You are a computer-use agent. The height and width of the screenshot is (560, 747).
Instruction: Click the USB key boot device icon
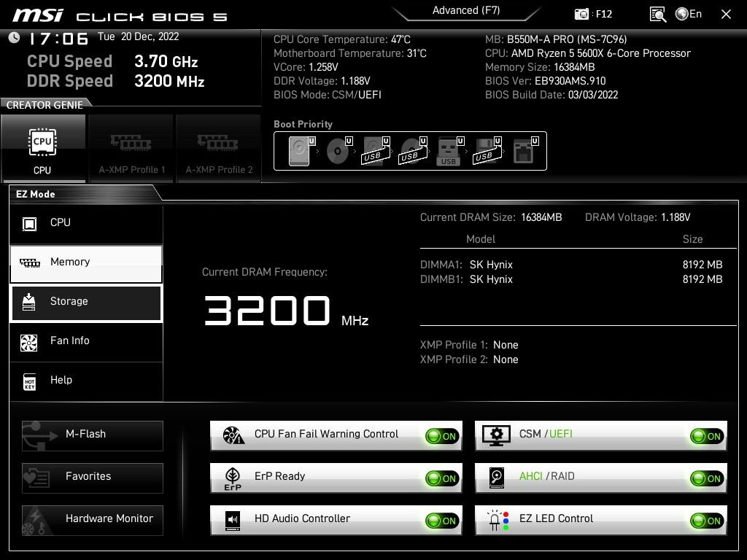tap(449, 151)
